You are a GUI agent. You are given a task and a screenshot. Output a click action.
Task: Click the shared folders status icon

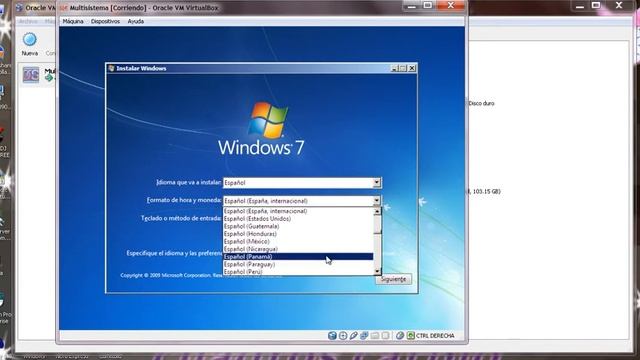pos(375,336)
